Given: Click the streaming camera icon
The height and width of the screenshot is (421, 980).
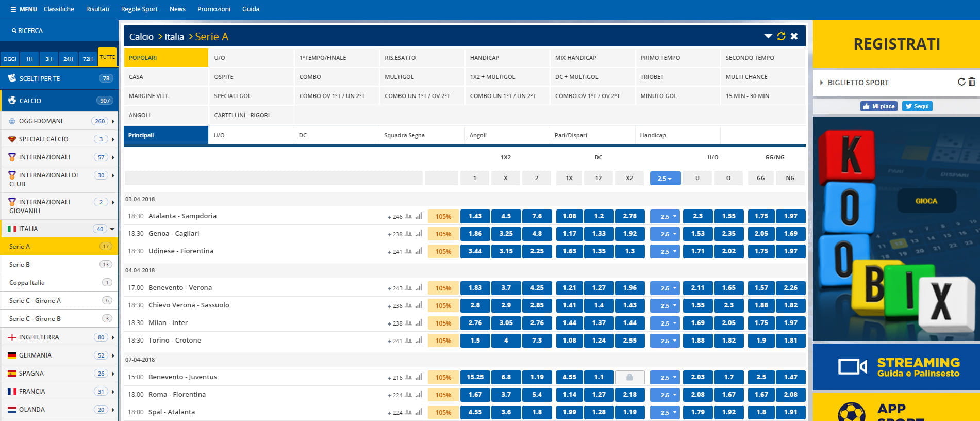Looking at the screenshot, I should (x=852, y=367).
